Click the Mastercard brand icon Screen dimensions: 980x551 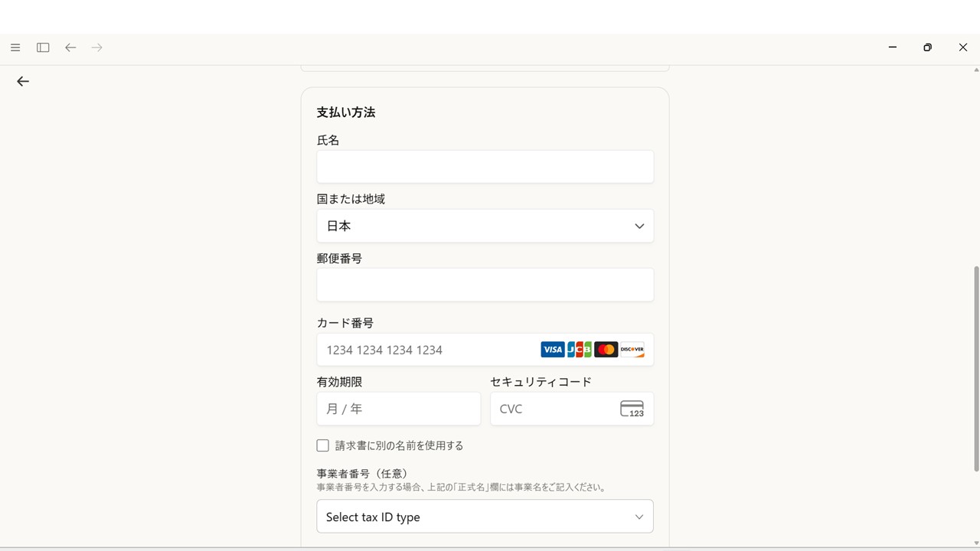point(606,349)
